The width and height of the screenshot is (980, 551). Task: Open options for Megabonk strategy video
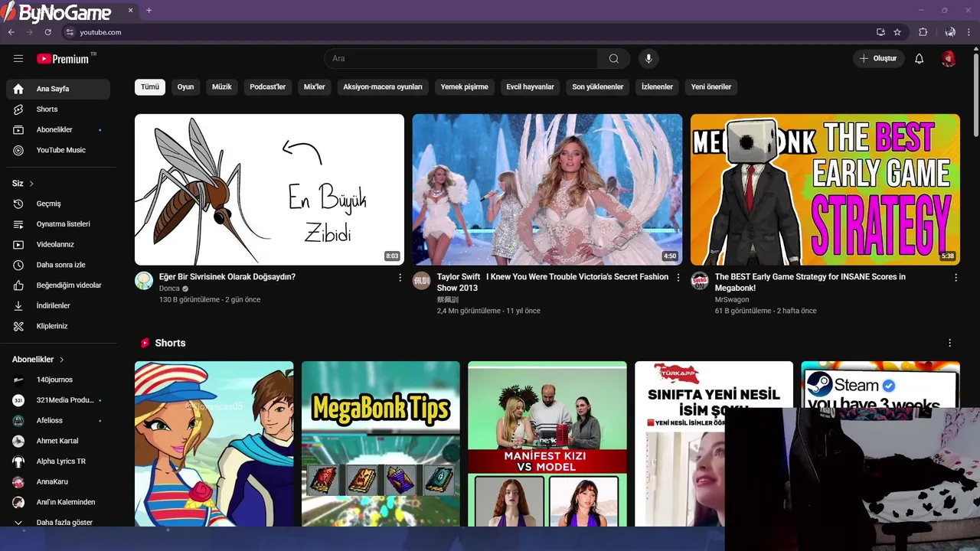pyautogui.click(x=955, y=278)
